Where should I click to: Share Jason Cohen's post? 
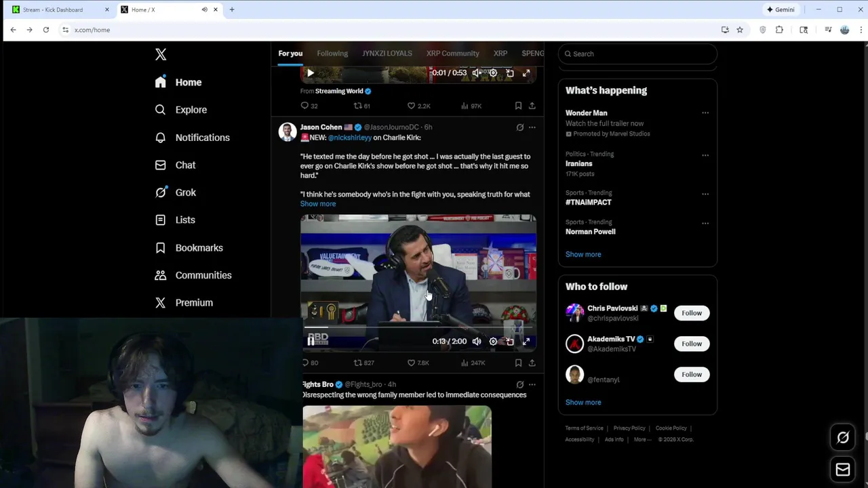point(532,363)
